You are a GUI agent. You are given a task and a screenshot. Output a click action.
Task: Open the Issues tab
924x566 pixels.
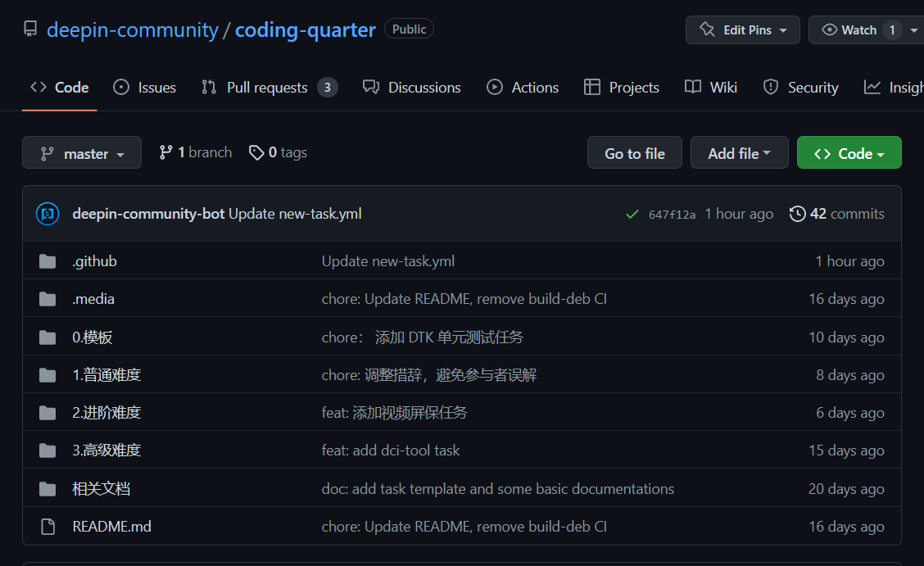144,88
